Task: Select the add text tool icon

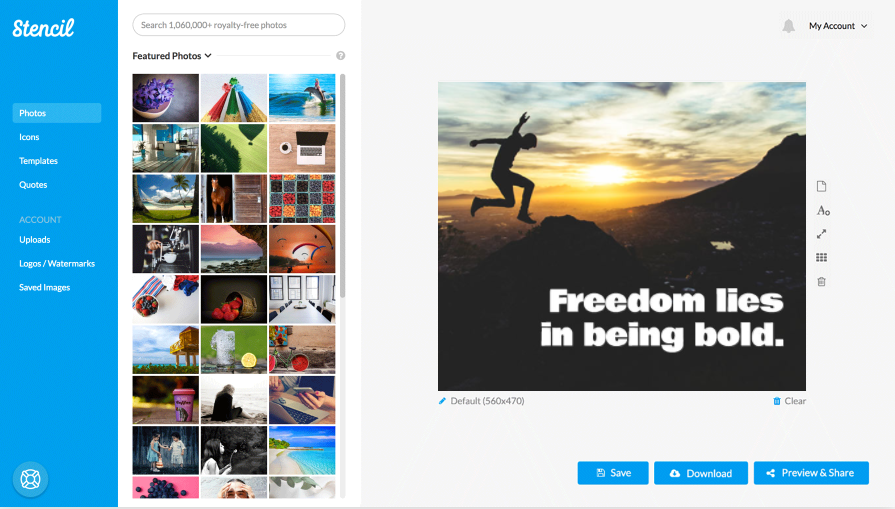Action: (823, 211)
